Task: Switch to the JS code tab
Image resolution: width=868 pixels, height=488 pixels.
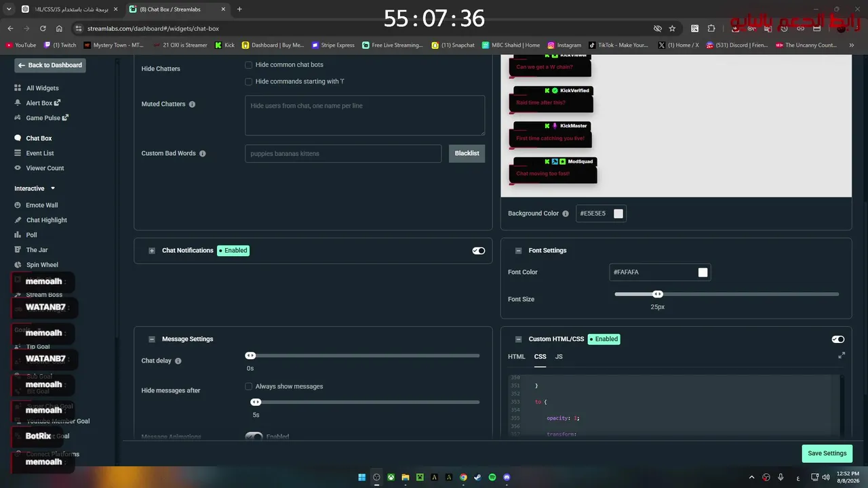Action: 559,357
